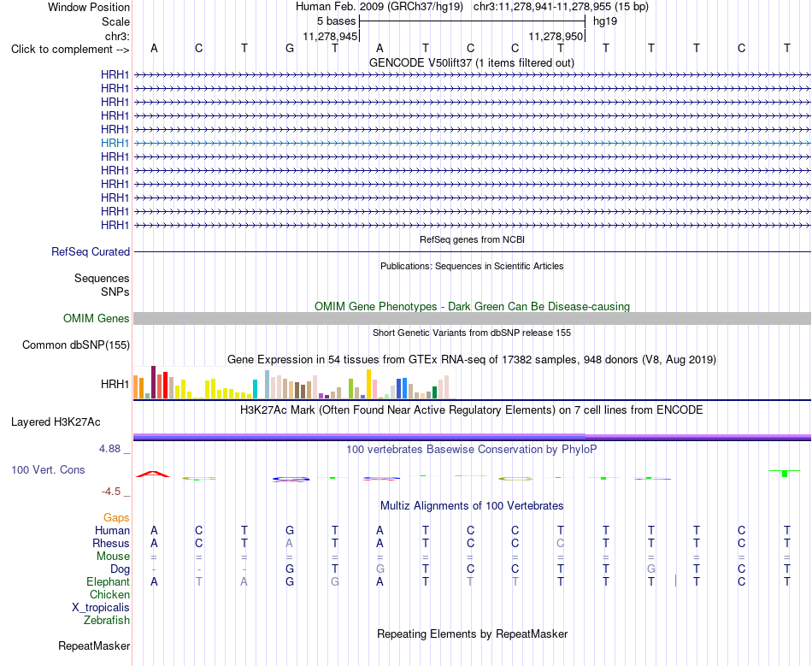
Task: Open 'Multiz Alignments of 100 Vertebrates' title
Action: point(472,506)
